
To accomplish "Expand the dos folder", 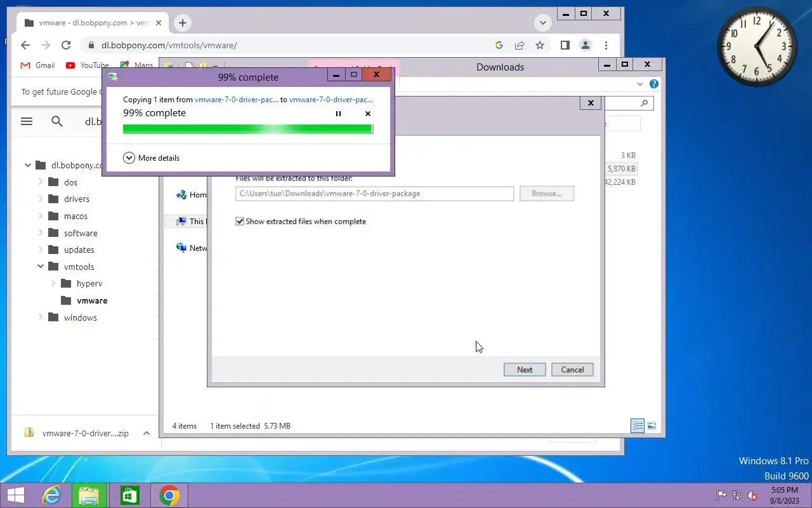I will 41,182.
